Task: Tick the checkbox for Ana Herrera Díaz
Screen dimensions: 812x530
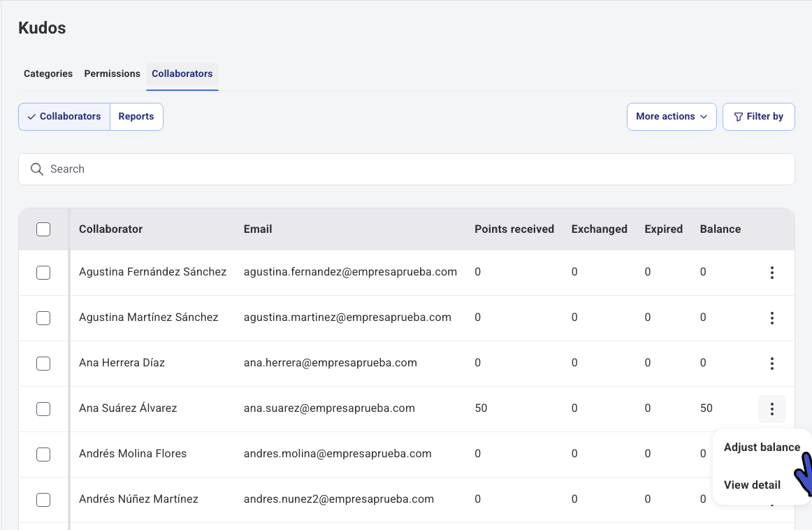Action: point(43,364)
